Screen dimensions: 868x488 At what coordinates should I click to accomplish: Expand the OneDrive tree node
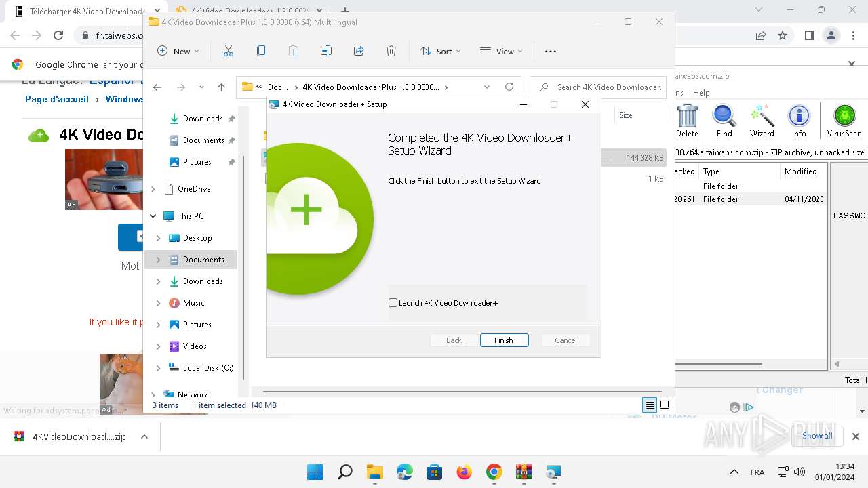153,189
